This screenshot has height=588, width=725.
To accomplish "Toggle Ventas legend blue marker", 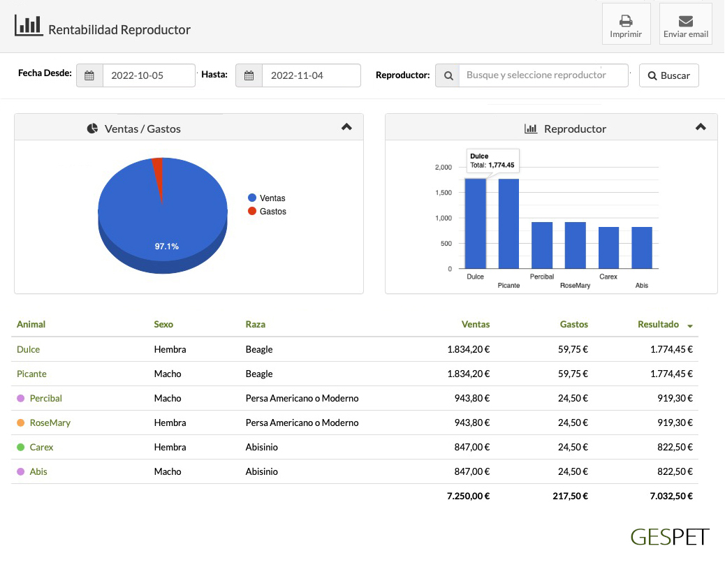I will tap(252, 198).
